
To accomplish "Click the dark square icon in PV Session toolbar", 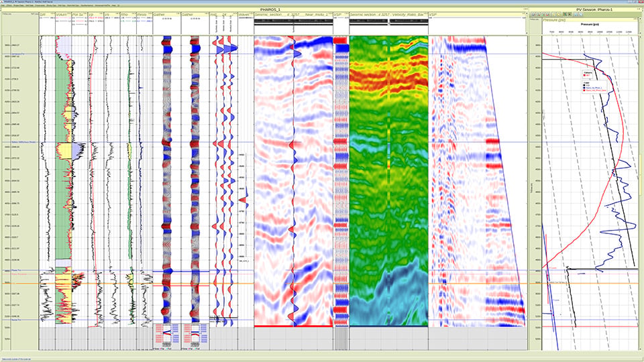I will (x=570, y=14).
